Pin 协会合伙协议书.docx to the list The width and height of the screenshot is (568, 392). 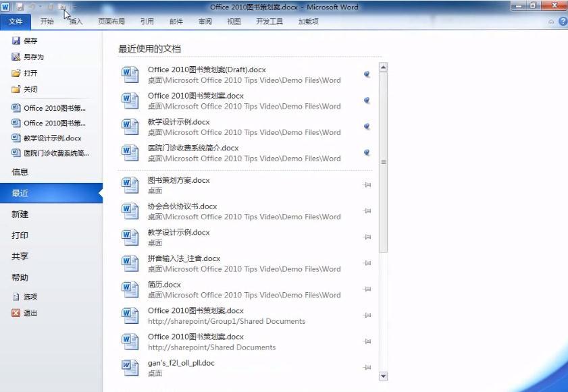[x=367, y=211]
